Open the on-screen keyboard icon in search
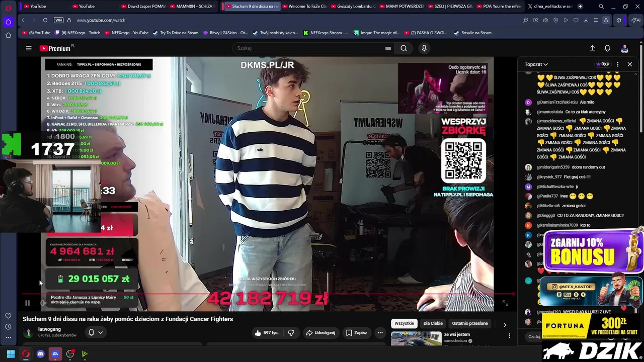The height and width of the screenshot is (362, 644). pyautogui.click(x=388, y=48)
